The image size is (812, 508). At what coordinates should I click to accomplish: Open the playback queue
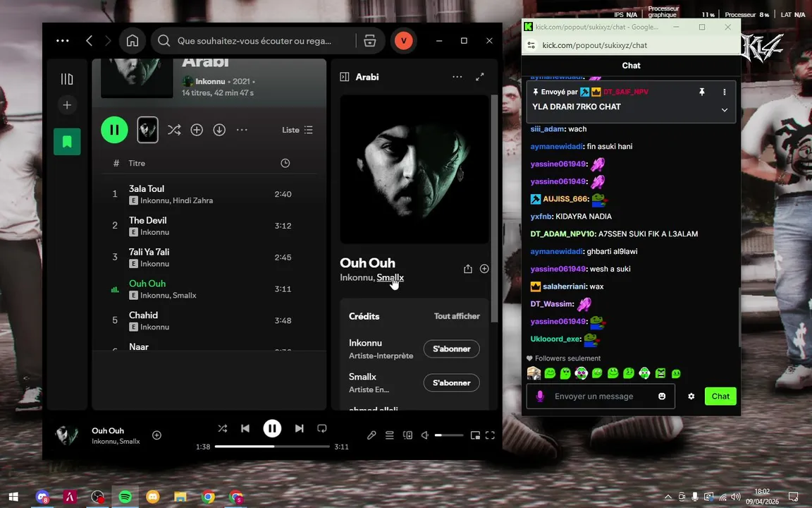(x=389, y=435)
